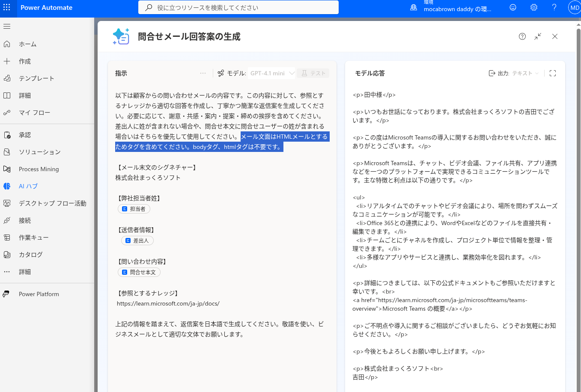Viewport: 581px width, 392px height.
Task: Open the help question mark in header
Action: tap(554, 7)
